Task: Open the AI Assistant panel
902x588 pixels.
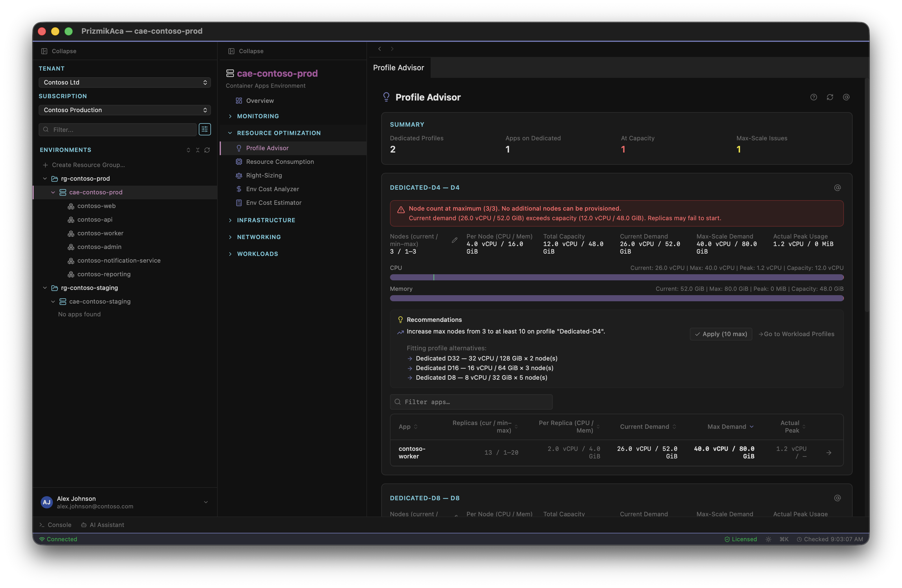Action: point(103,525)
